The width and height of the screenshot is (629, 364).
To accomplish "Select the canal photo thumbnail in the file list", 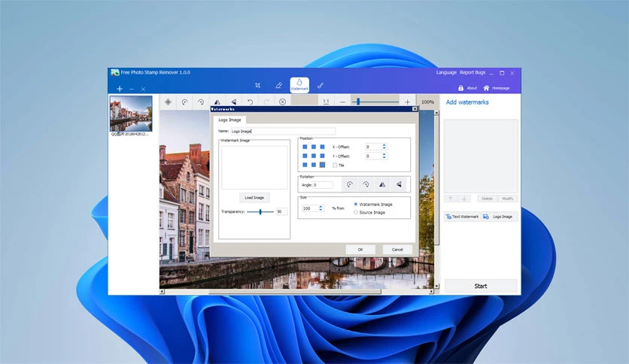I will pos(131,114).
